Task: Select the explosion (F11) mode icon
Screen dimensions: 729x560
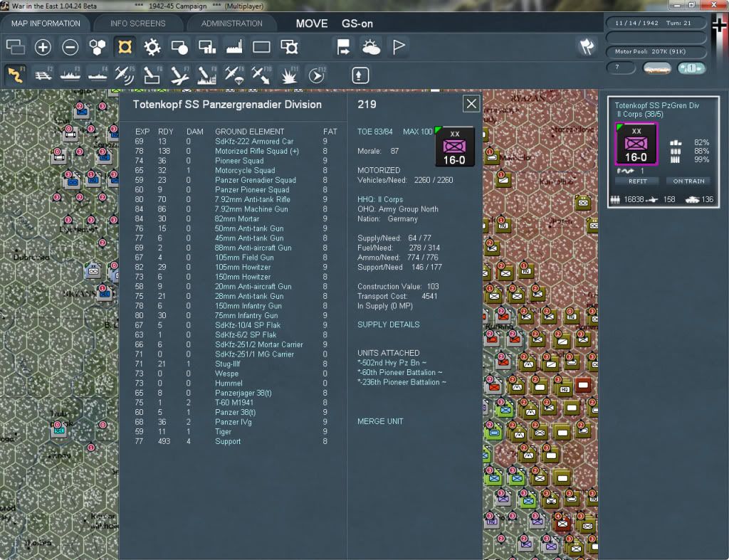Action: coord(289,75)
